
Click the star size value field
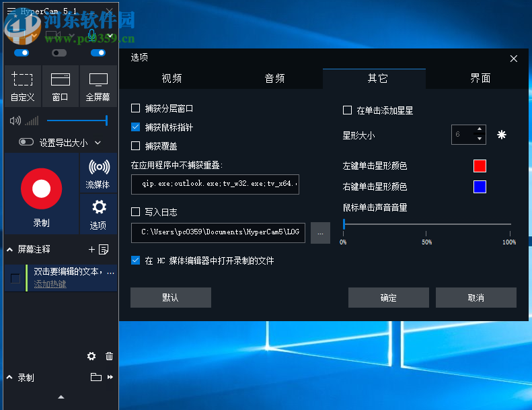click(463, 135)
